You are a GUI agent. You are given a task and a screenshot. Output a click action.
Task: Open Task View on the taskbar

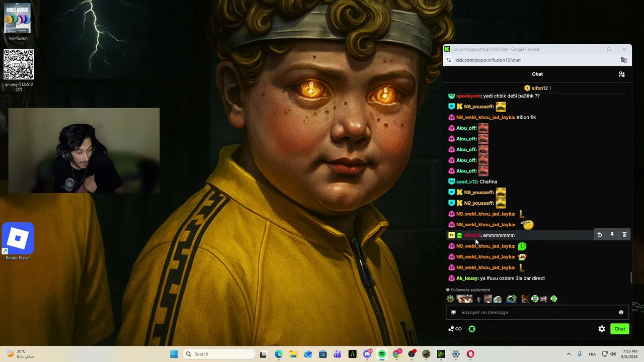263,354
